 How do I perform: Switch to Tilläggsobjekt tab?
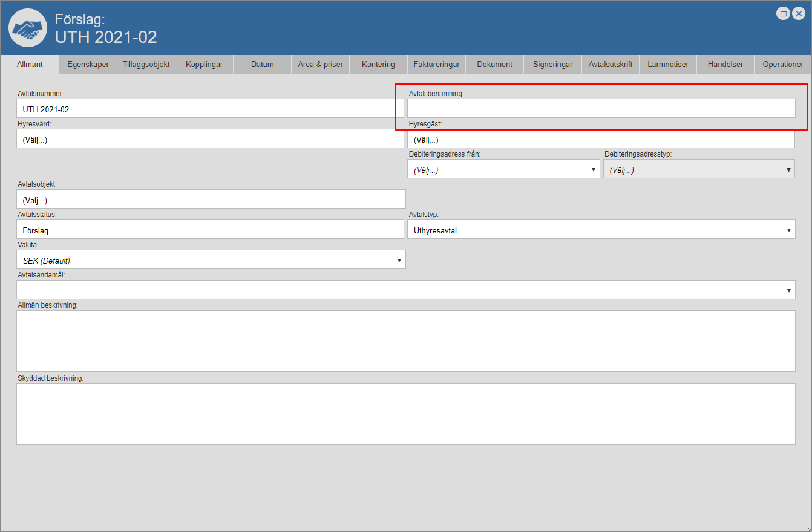click(146, 64)
